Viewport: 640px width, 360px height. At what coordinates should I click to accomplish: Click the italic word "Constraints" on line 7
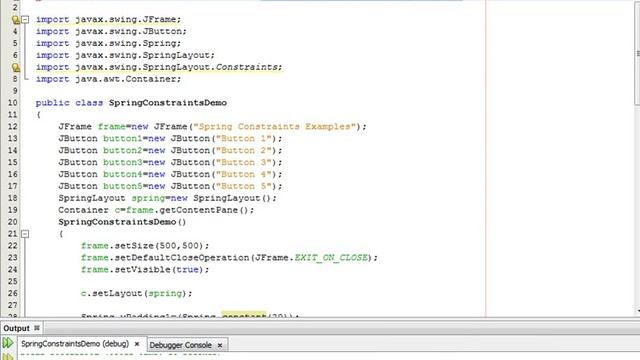pos(247,67)
